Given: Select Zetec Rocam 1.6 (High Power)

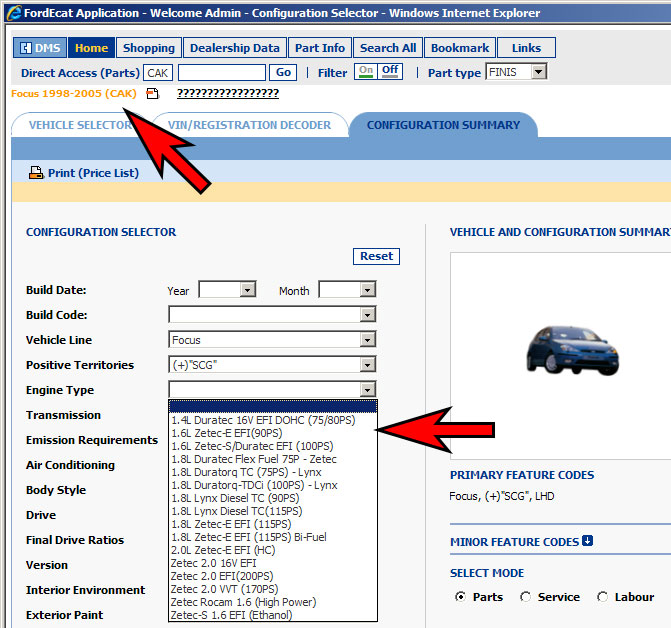Looking at the screenshot, I should click(273, 602).
